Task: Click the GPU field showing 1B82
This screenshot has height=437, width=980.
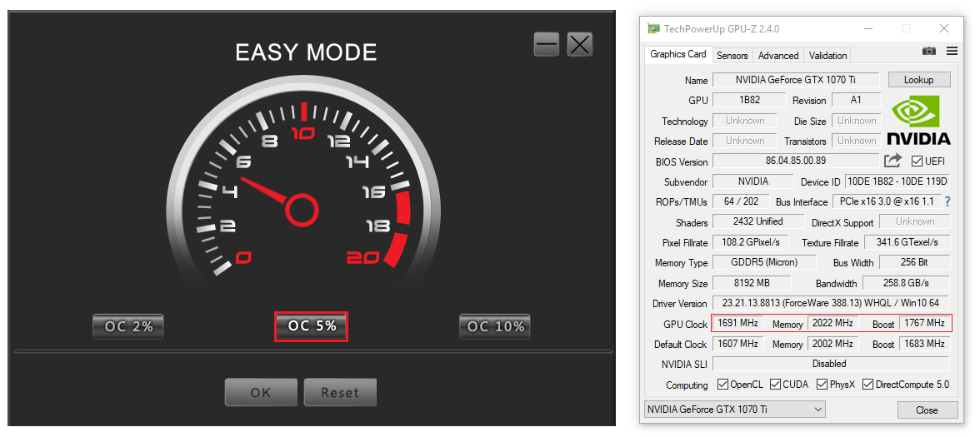Action: (749, 99)
